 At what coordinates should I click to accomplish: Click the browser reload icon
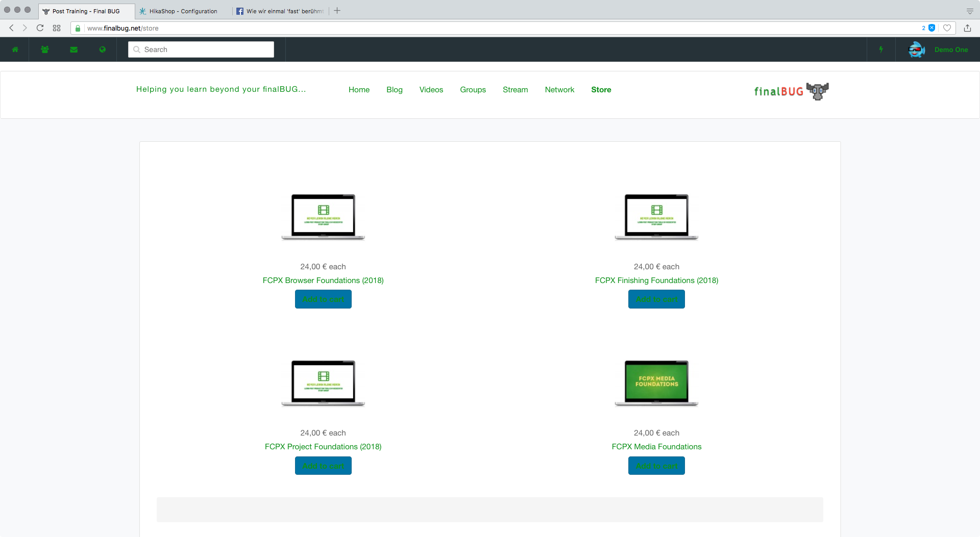pyautogui.click(x=40, y=28)
